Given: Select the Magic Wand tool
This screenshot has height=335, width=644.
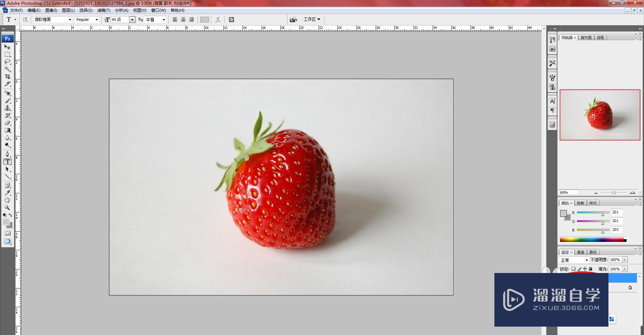Looking at the screenshot, I should coord(7,69).
